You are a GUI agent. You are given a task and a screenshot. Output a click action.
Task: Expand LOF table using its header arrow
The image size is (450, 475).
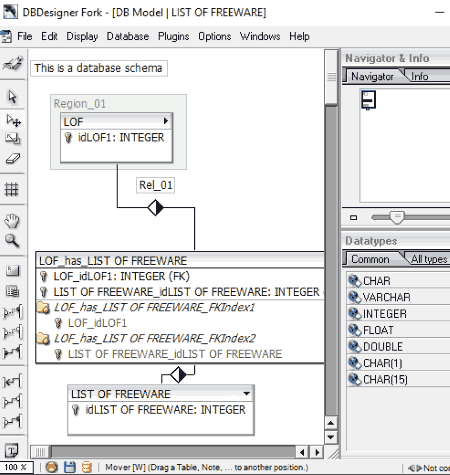coord(166,121)
